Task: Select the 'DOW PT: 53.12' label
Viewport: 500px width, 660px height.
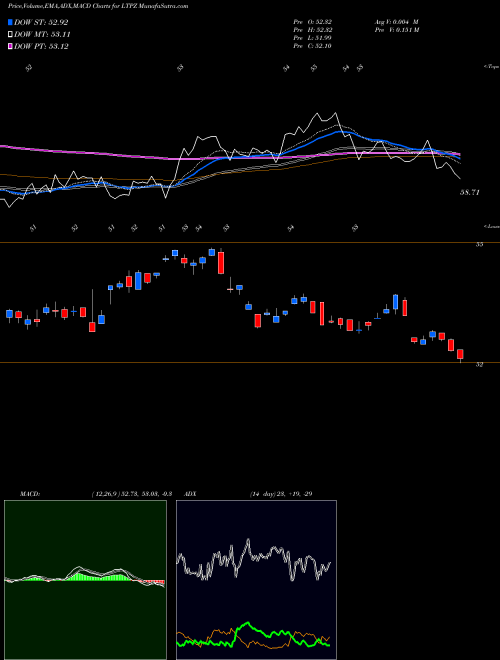Action: 41,46
